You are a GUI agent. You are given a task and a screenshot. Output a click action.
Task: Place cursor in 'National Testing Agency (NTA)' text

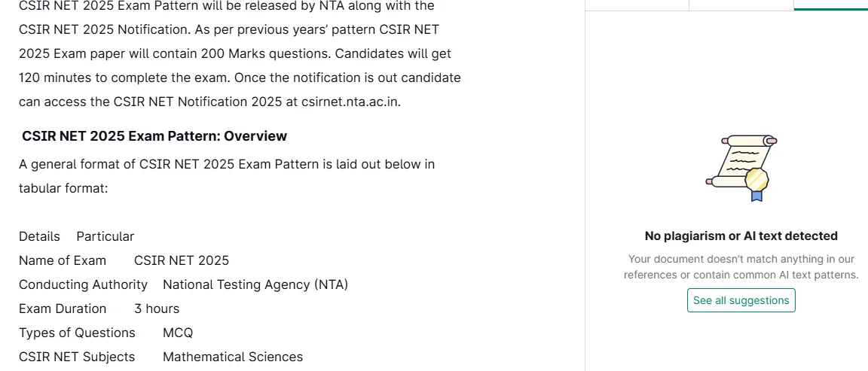click(x=255, y=284)
